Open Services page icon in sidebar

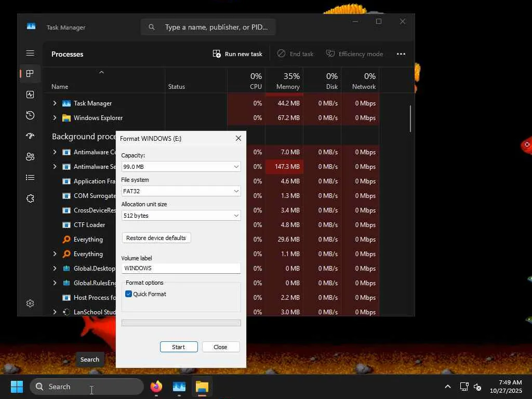point(30,198)
